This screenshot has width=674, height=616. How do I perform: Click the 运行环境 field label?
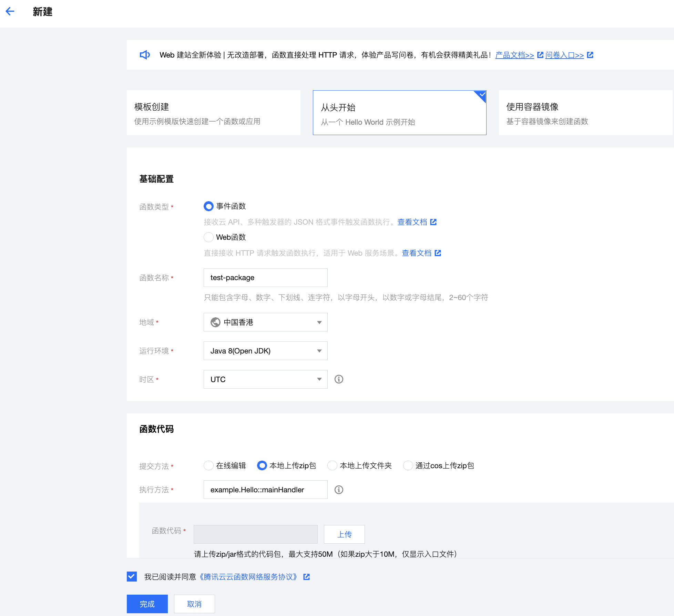point(154,351)
